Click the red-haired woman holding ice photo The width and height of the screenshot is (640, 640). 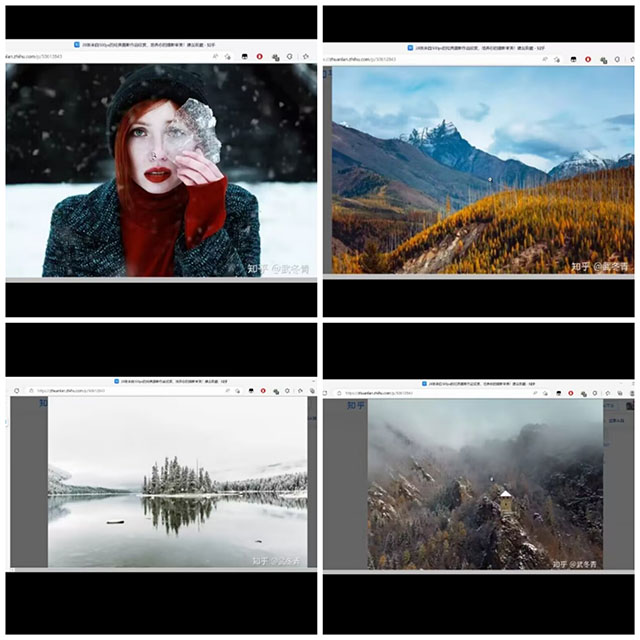pos(160,172)
